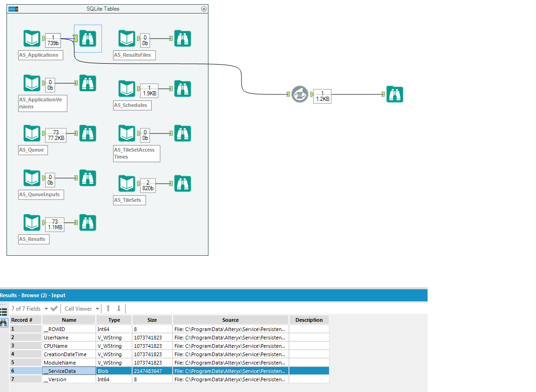Select the highlighted Browse tool near AS_Applications
Image resolution: width=536 pixels, height=392 pixels.
87,38
